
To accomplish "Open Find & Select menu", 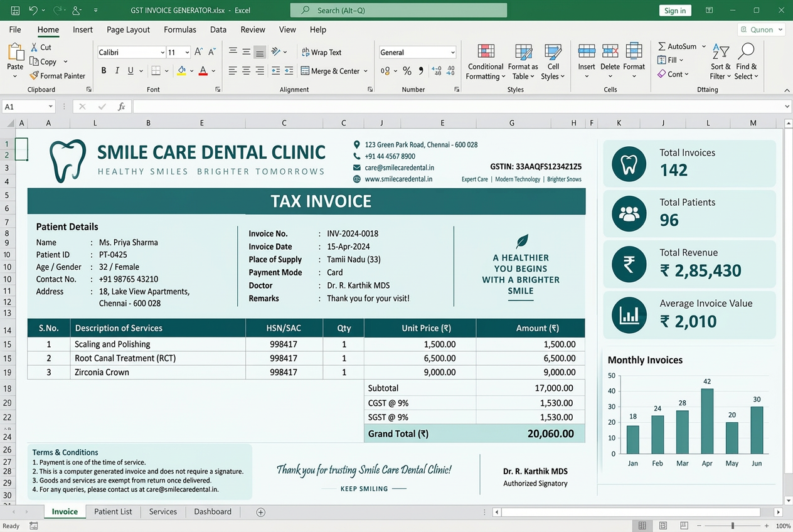I will point(747,61).
